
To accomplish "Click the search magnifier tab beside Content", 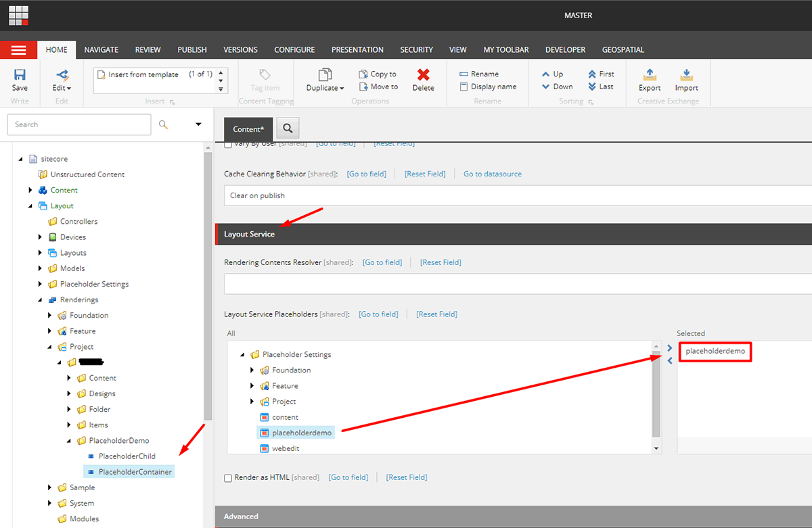I will tap(288, 128).
